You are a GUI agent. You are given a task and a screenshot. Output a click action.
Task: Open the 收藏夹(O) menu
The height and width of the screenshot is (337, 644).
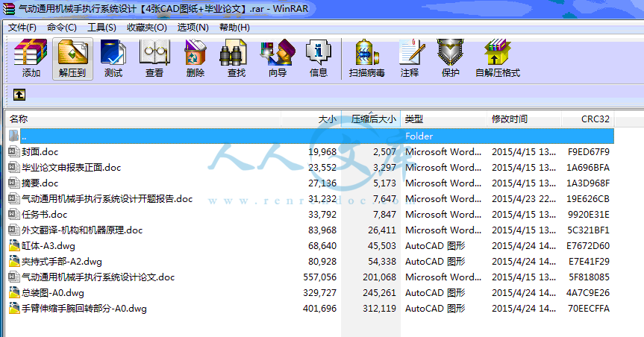(x=146, y=28)
